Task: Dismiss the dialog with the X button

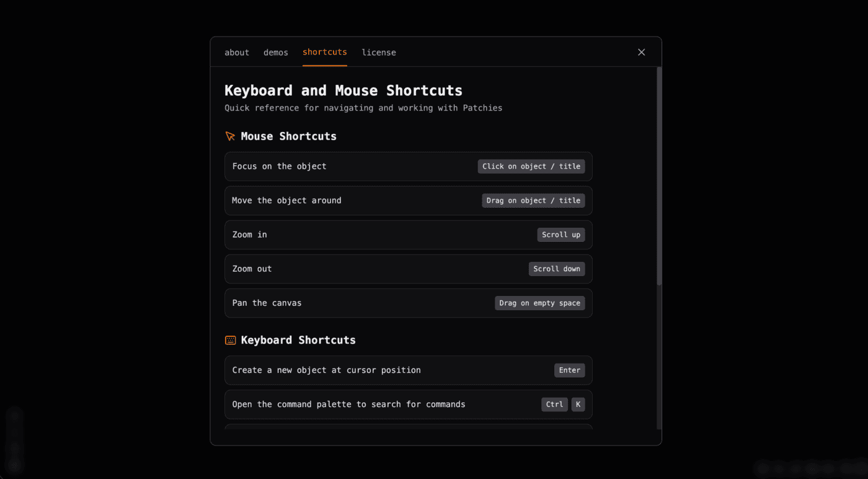Action: coord(641,52)
